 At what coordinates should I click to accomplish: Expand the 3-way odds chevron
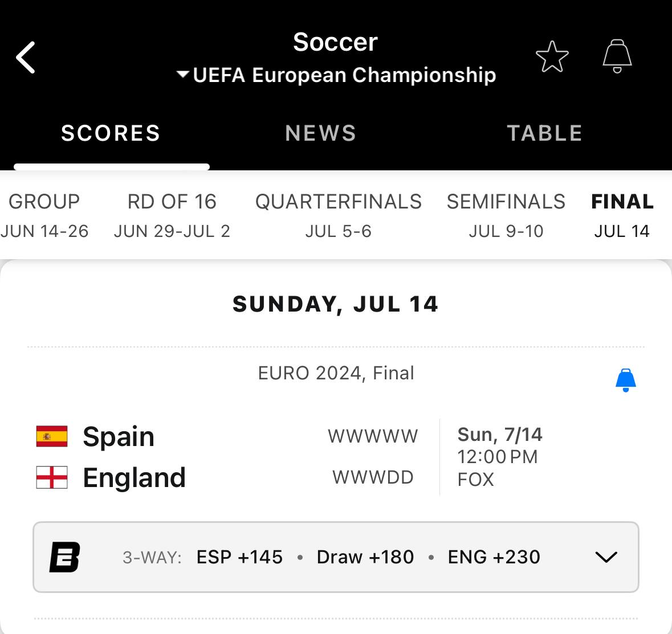coord(606,557)
